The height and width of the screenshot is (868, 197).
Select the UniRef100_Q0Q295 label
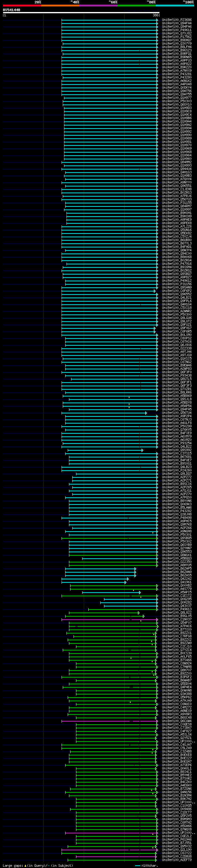coord(177,600)
